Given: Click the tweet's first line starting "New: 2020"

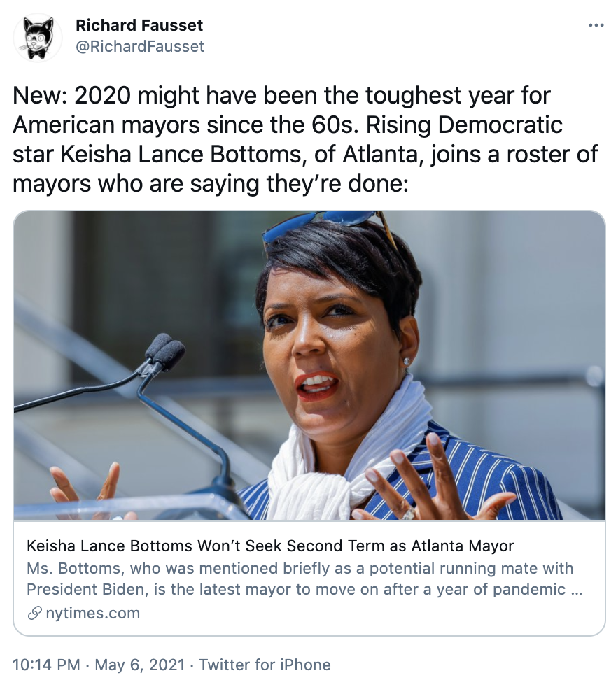Looking at the screenshot, I should [x=282, y=97].
